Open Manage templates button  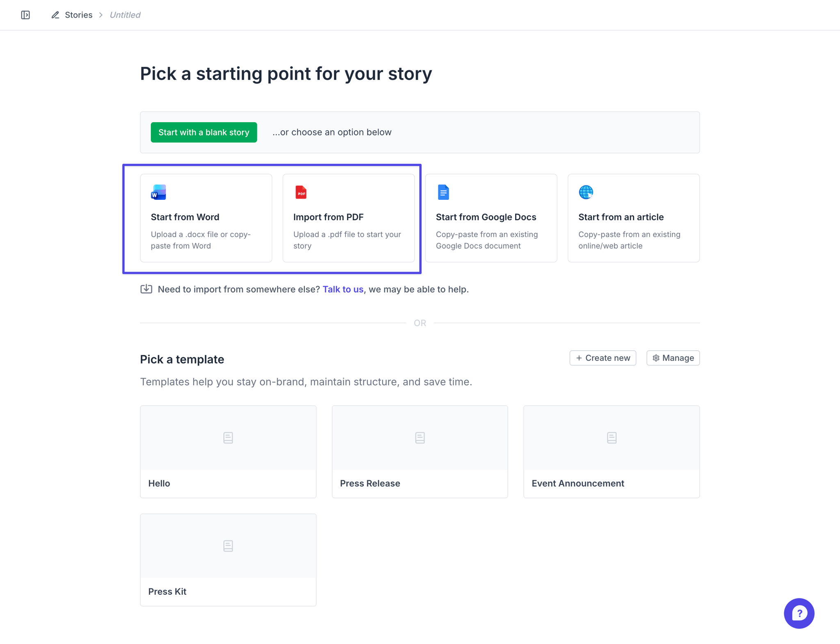tap(673, 358)
